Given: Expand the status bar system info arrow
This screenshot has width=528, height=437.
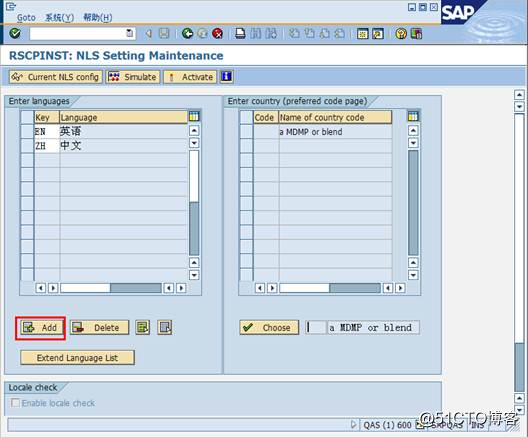Looking at the screenshot, I should tap(354, 425).
